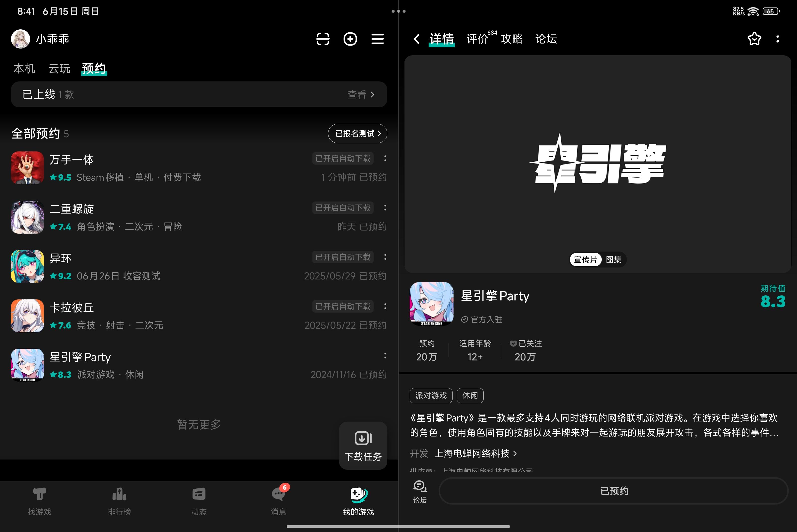The image size is (797, 532).
Task: Tap the 星引擎Party list icon
Action: [x=27, y=365]
